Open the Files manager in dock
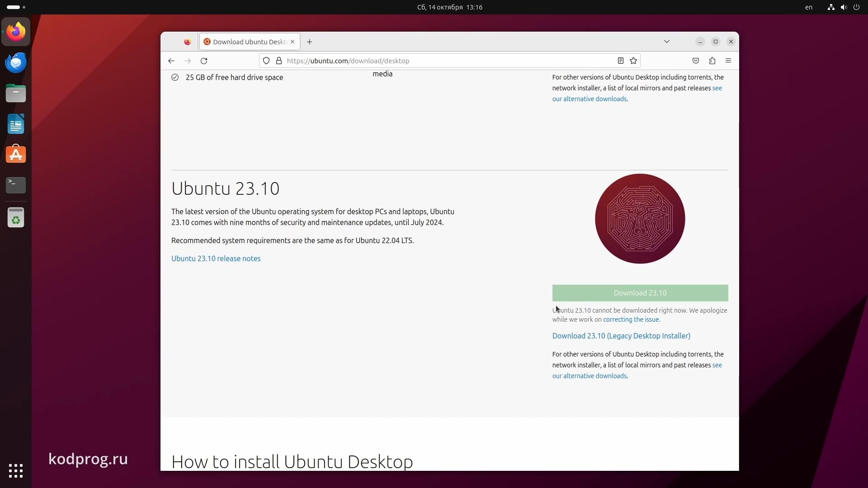Viewport: 868px width, 488px height. pyautogui.click(x=16, y=94)
